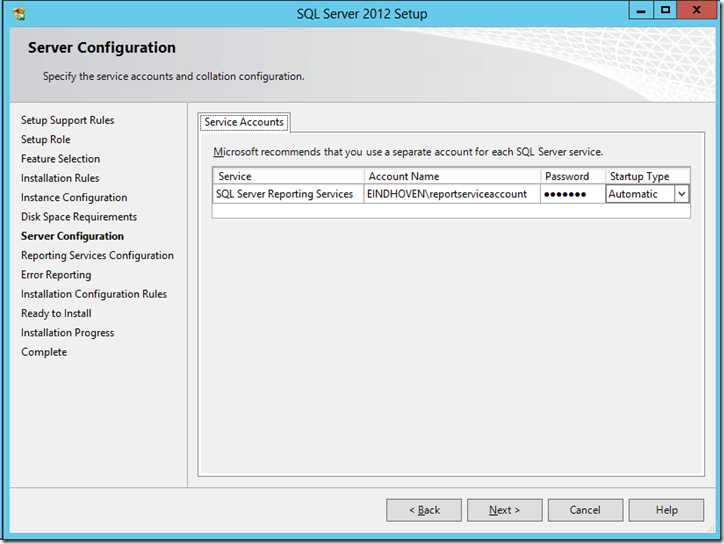This screenshot has width=724, height=544.
Task: Close the SQL Server 2012 Setup window
Action: pyautogui.click(x=696, y=10)
